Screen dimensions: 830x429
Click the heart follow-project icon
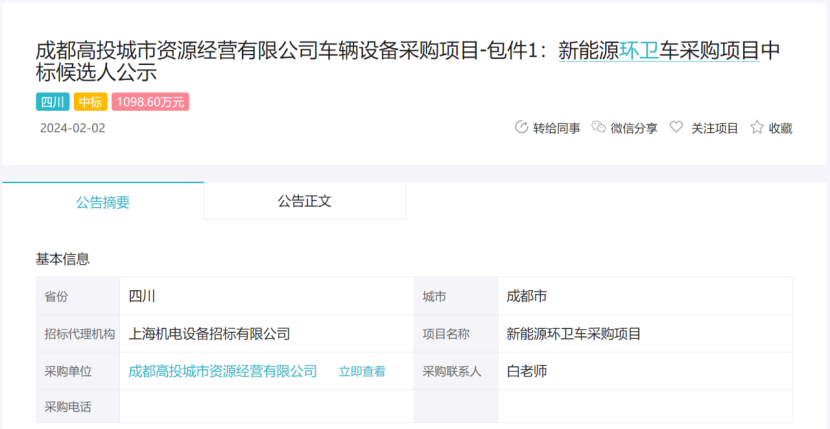point(676,127)
